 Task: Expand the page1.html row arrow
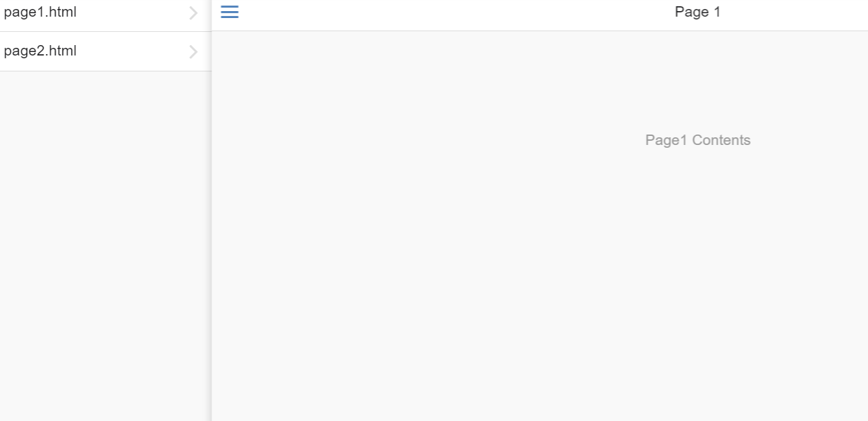[193, 12]
